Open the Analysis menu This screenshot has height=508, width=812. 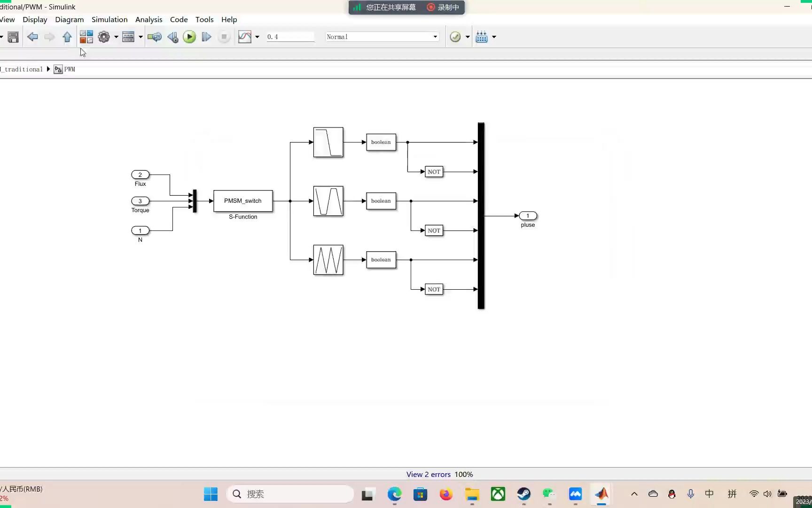(x=148, y=19)
